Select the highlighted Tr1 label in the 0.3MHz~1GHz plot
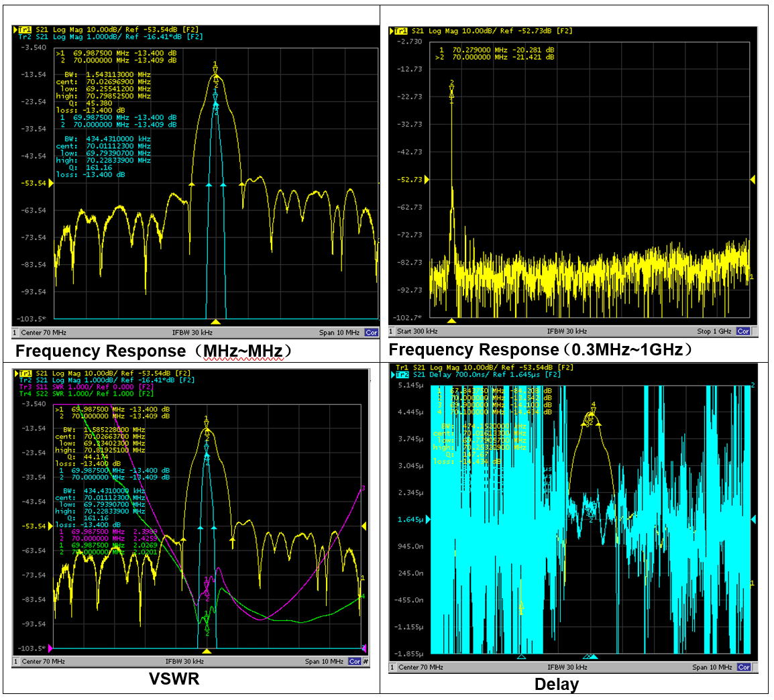The image size is (774, 700). click(x=401, y=31)
